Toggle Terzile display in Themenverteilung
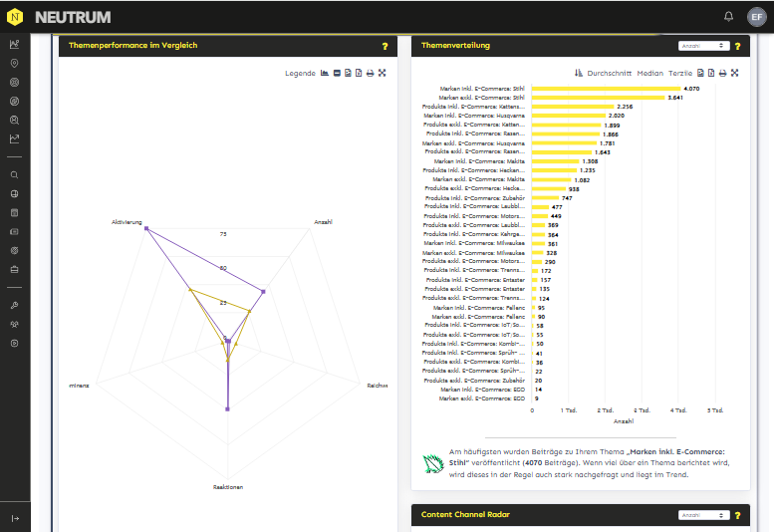The height and width of the screenshot is (532, 774). point(680,73)
